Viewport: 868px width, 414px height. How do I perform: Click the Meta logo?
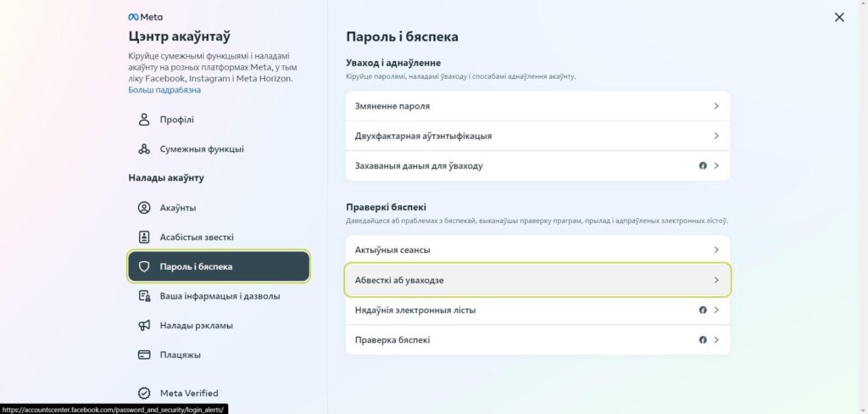145,17
